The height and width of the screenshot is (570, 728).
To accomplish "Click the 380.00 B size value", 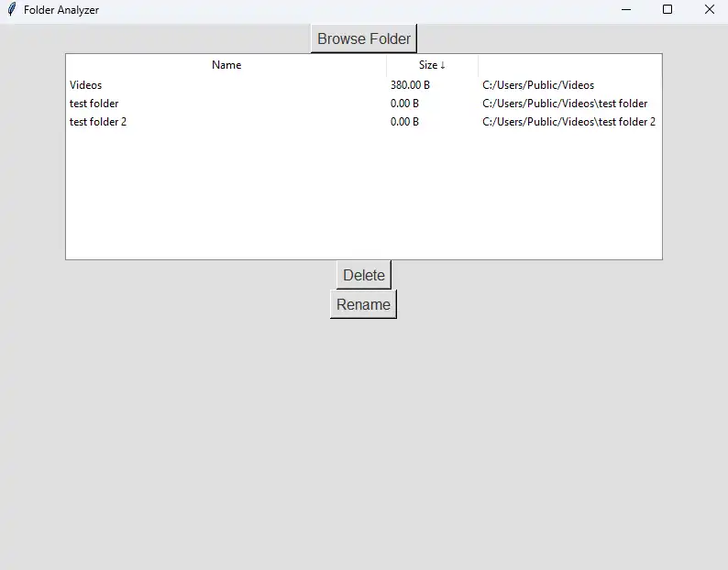I will point(410,85).
